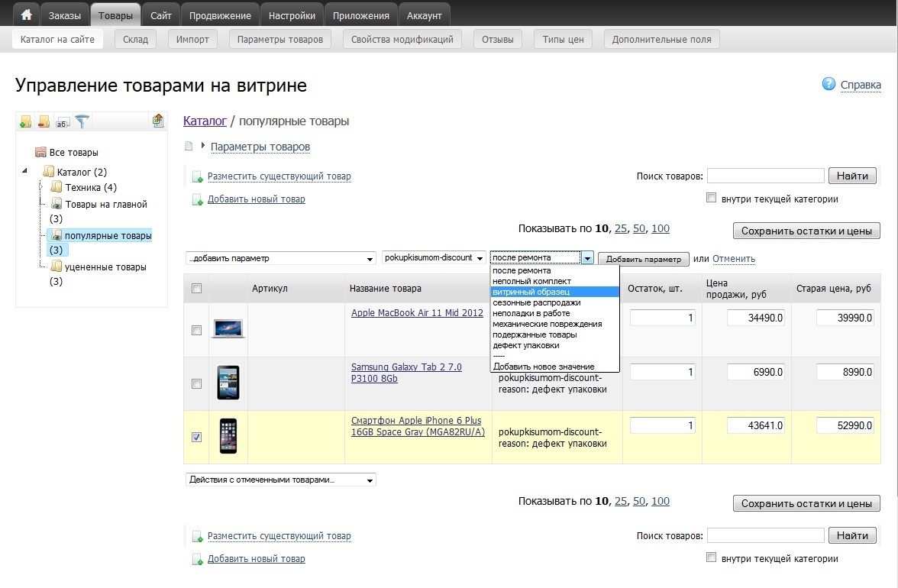
Task: Uncheck the iPhone 6 Plus row checkbox
Action: coord(196,437)
